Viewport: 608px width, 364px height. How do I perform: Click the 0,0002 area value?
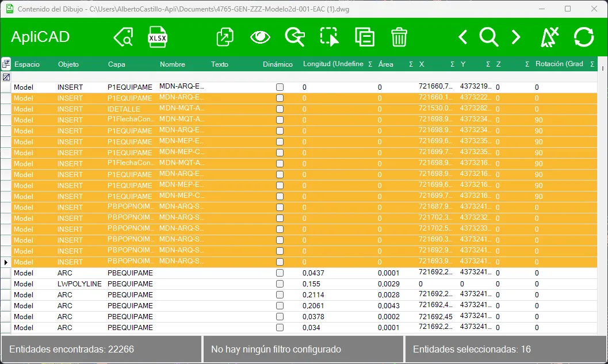click(388, 317)
